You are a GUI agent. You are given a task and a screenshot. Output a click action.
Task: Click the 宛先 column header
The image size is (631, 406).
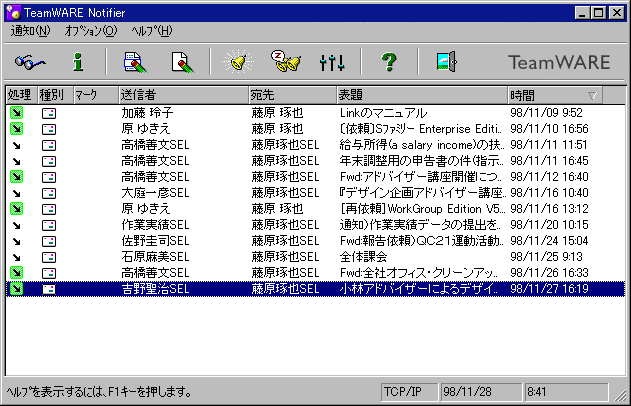pos(290,95)
